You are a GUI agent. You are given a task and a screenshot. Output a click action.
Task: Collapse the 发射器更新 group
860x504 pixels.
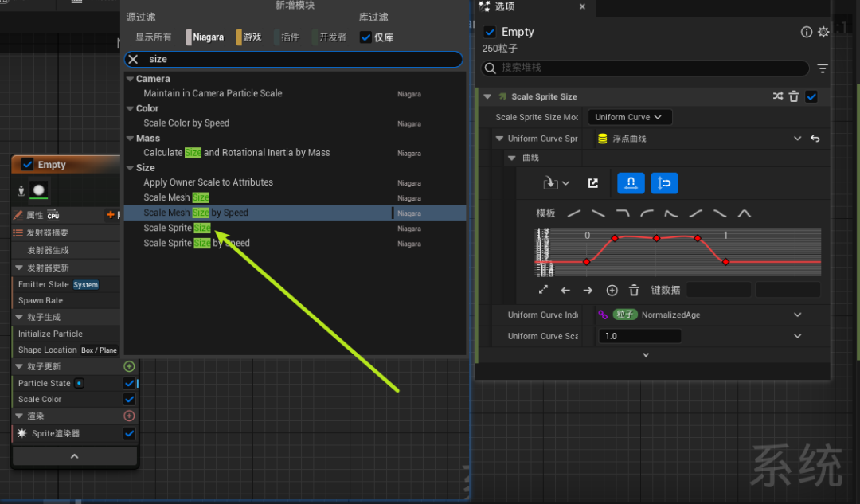coord(19,268)
